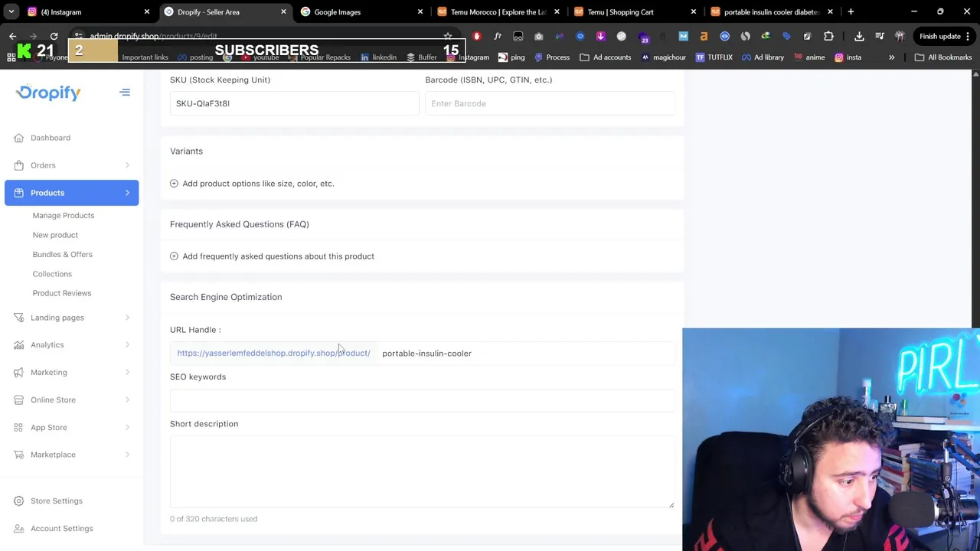Edit the URL handle portable-insulin-cooler
This screenshot has width=980, height=551.
point(527,354)
